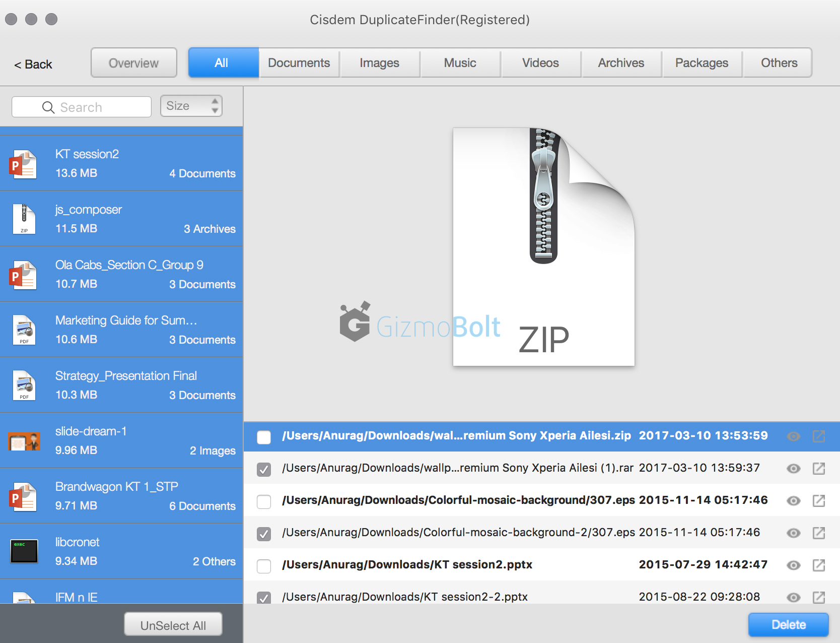Image resolution: width=840 pixels, height=643 pixels.
Task: Switch to the Packages tab
Action: 702,62
